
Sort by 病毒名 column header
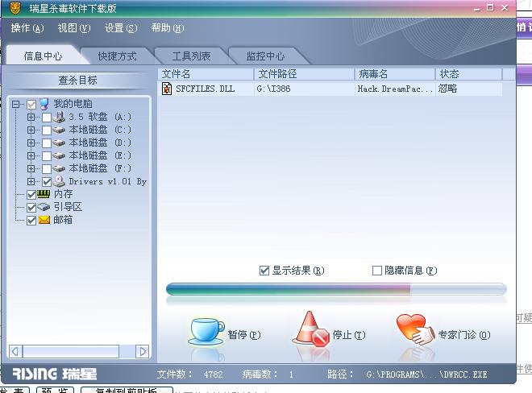coord(395,74)
